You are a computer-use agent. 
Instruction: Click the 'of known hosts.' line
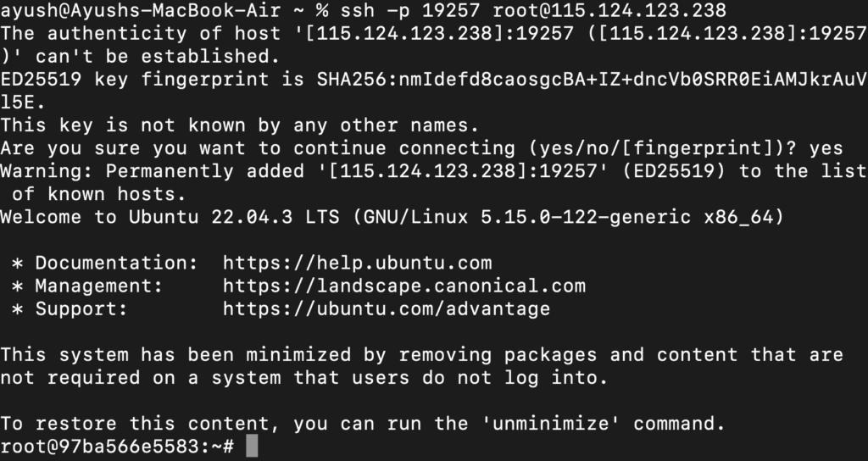pos(98,194)
